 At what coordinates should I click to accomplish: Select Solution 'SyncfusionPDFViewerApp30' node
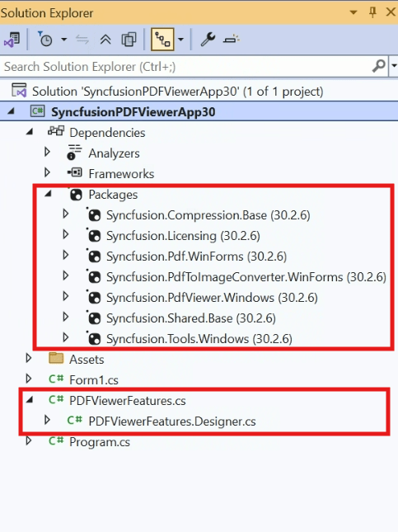pos(178,92)
